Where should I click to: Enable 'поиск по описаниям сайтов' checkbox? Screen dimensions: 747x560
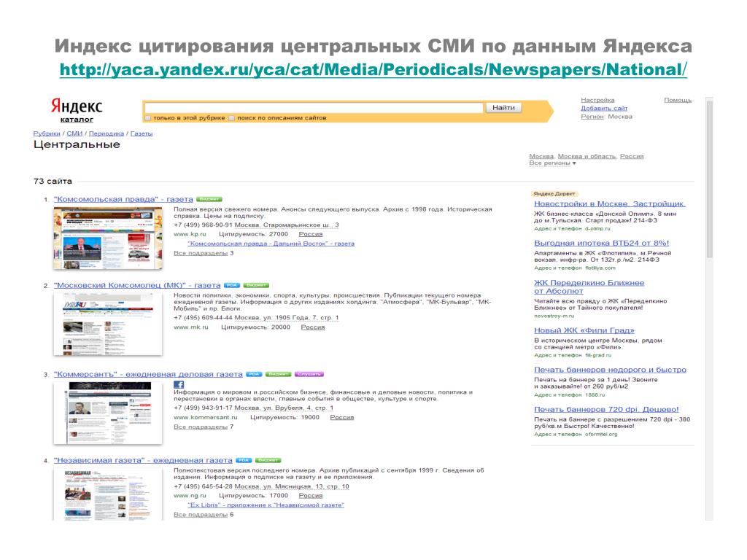coord(232,117)
